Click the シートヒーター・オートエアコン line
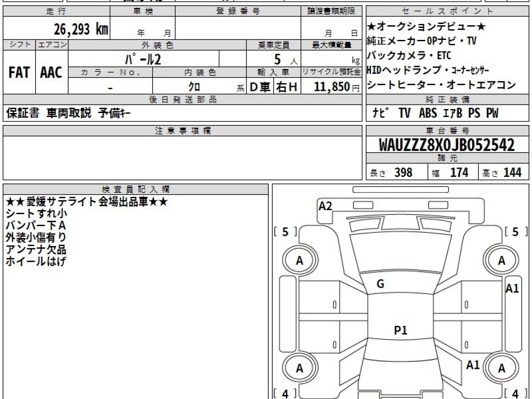532x399 pixels. (442, 85)
